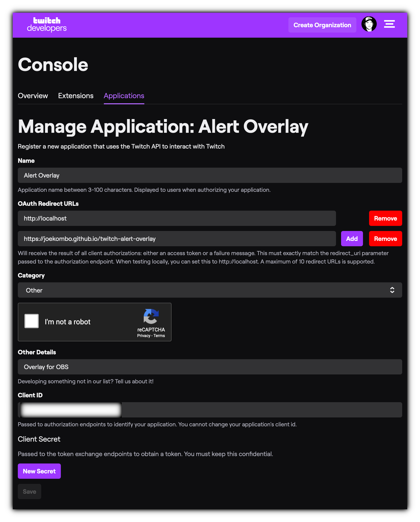Remove the joekombo.github.io redirect URL
This screenshot has height=522, width=420.
pyautogui.click(x=386, y=239)
